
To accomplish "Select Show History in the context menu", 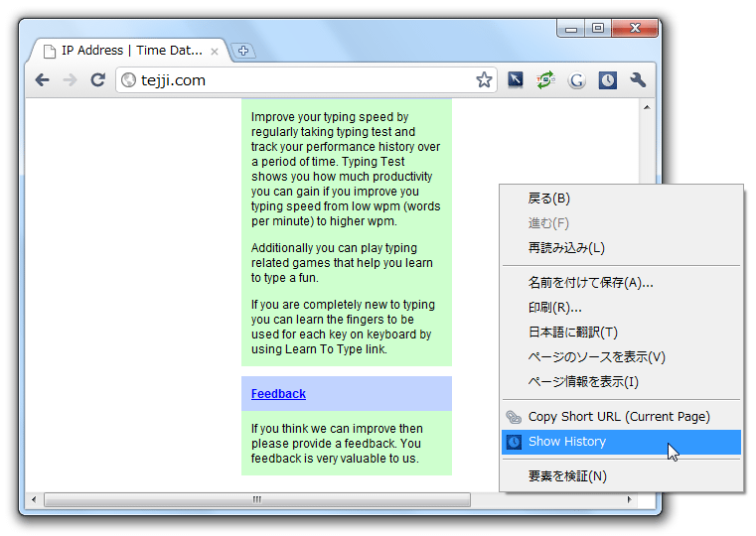I will (622, 442).
